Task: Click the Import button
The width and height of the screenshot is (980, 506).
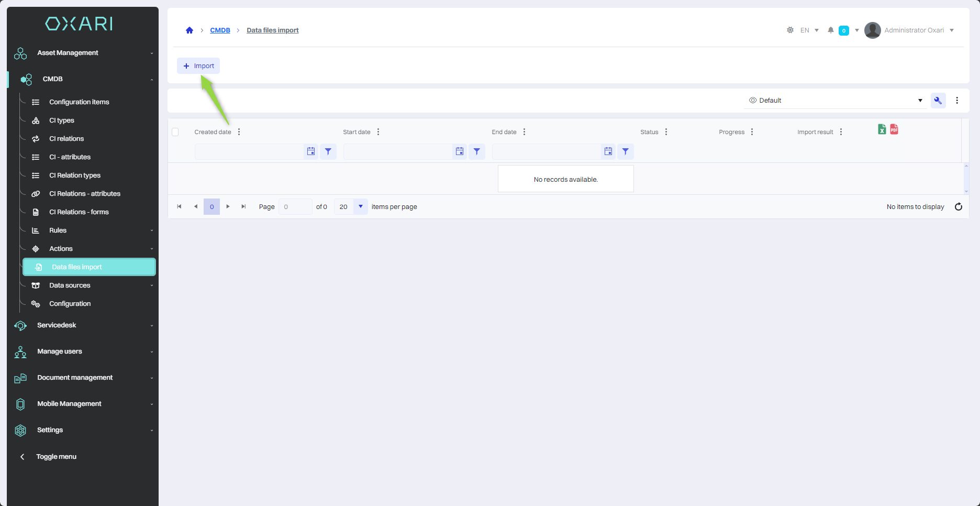Action: 198,66
